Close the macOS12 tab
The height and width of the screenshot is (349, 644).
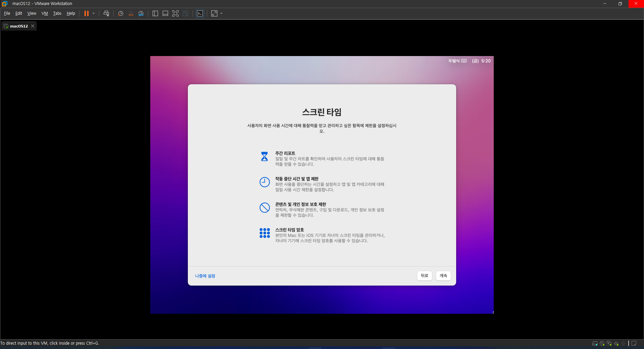point(33,26)
